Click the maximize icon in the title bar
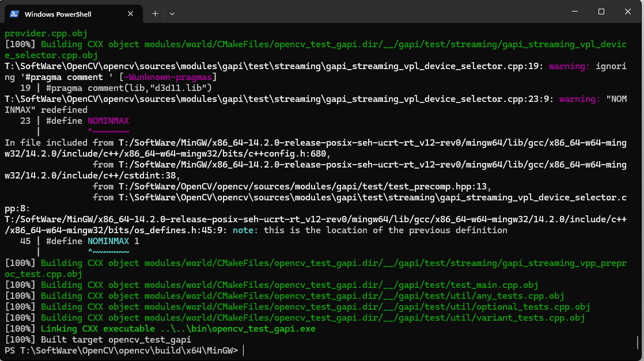 pyautogui.click(x=601, y=12)
